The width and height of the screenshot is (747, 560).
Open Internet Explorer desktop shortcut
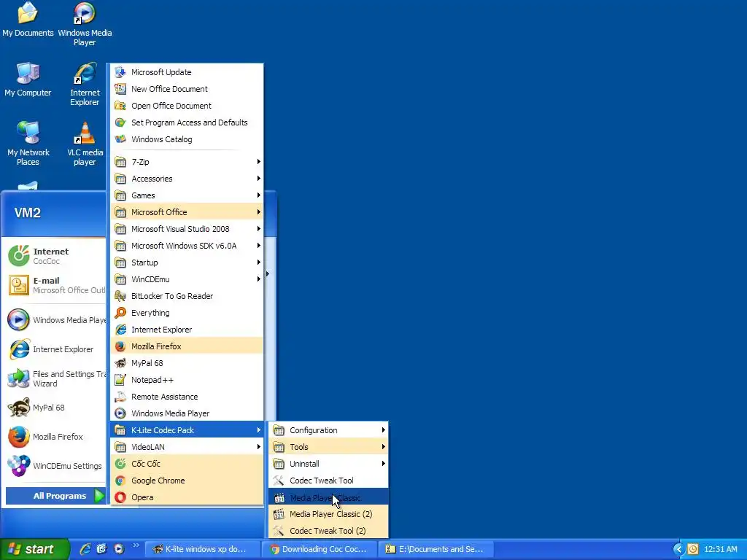coord(85,84)
